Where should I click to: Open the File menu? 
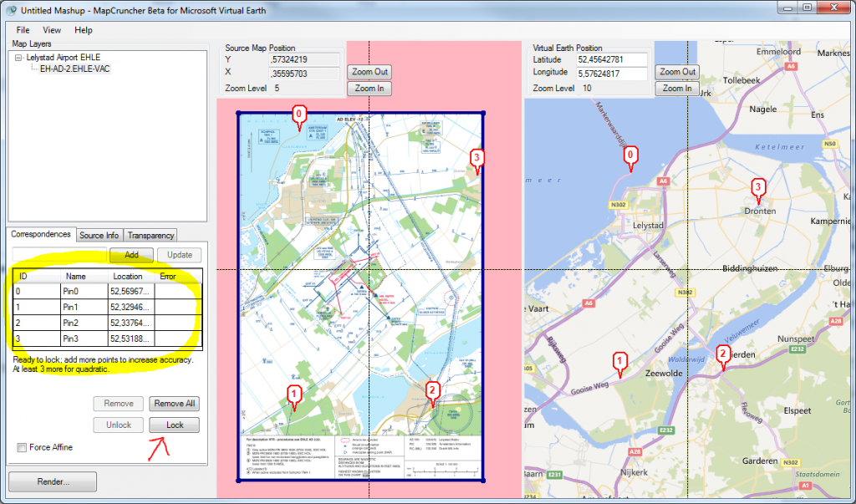tap(22, 29)
